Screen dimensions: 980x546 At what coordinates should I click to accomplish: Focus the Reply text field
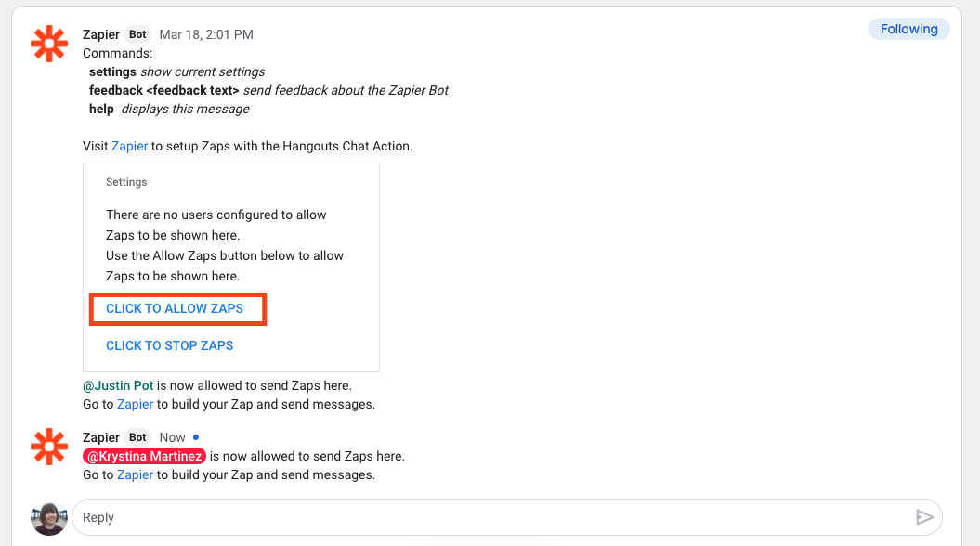pos(507,517)
